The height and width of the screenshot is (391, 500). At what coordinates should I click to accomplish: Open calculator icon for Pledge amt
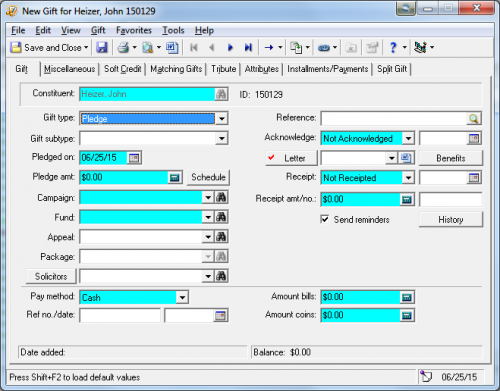175,177
